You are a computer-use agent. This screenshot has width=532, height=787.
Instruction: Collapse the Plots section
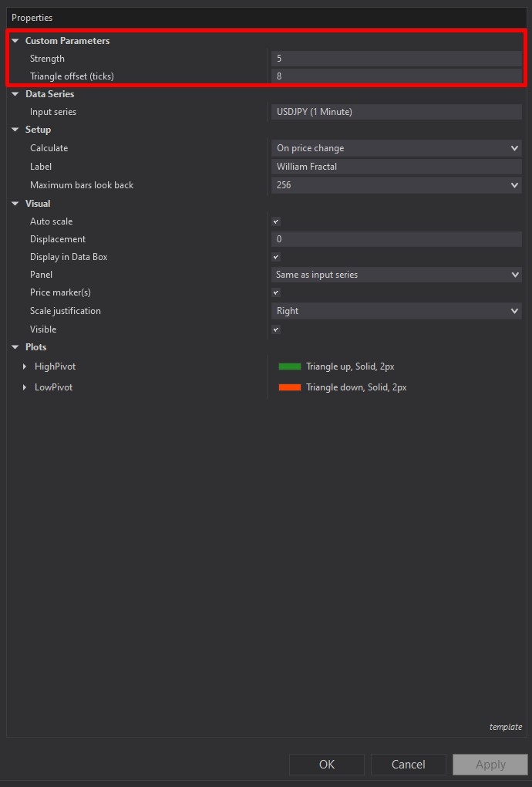(x=15, y=347)
